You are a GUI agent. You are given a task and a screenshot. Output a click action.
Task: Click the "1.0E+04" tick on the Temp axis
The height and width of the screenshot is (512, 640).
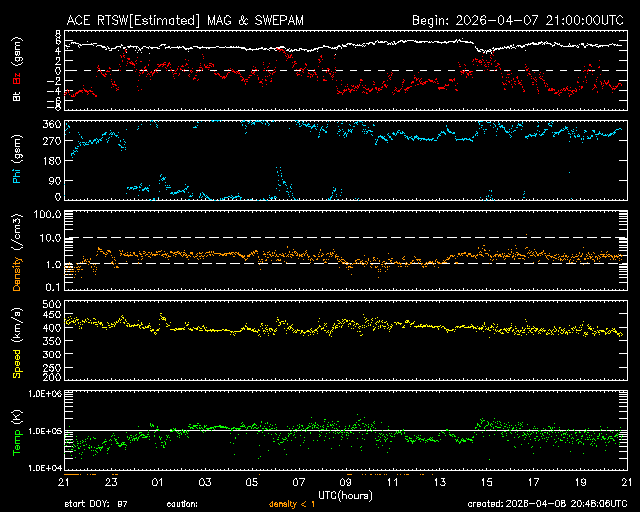click(45, 468)
